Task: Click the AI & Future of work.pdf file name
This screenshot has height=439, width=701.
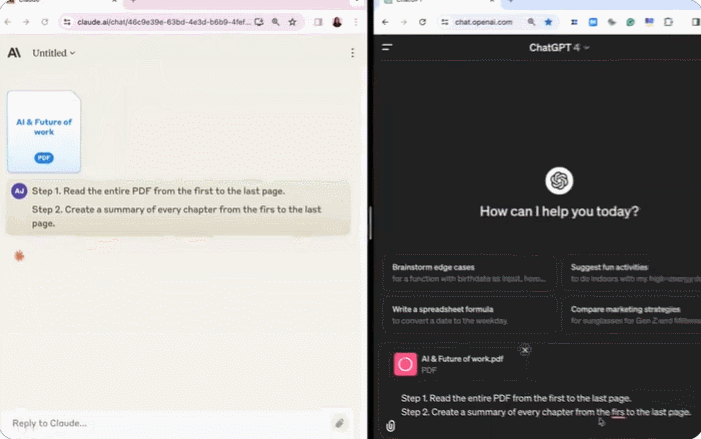Action: click(x=462, y=359)
